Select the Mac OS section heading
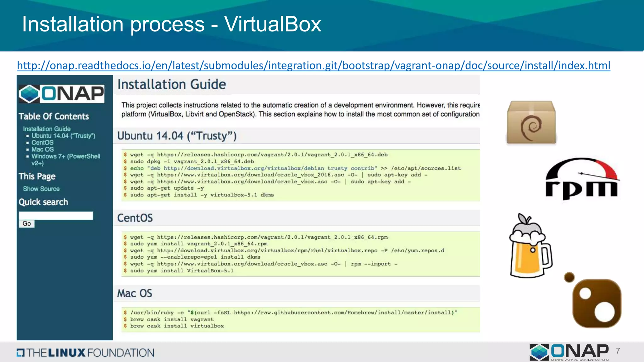 [135, 293]
